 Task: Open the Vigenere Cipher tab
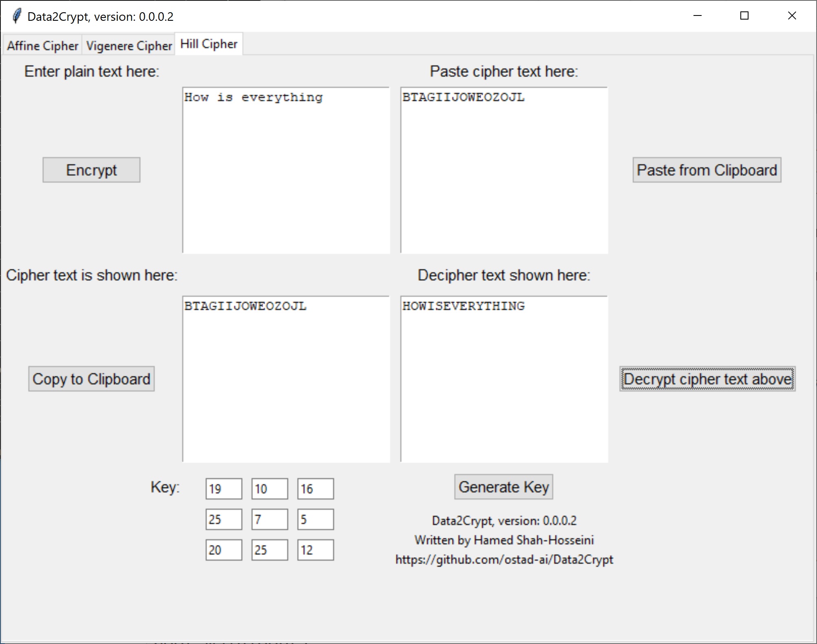coord(129,46)
